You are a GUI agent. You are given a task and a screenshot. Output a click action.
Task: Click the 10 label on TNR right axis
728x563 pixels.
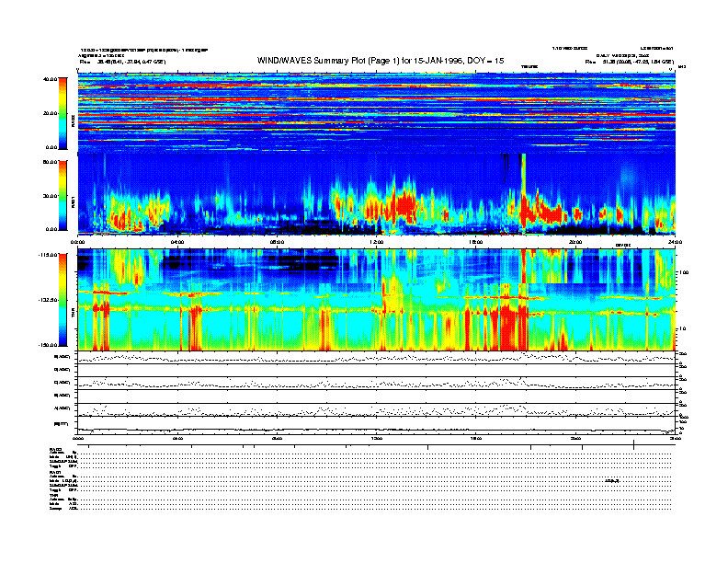[682, 329]
